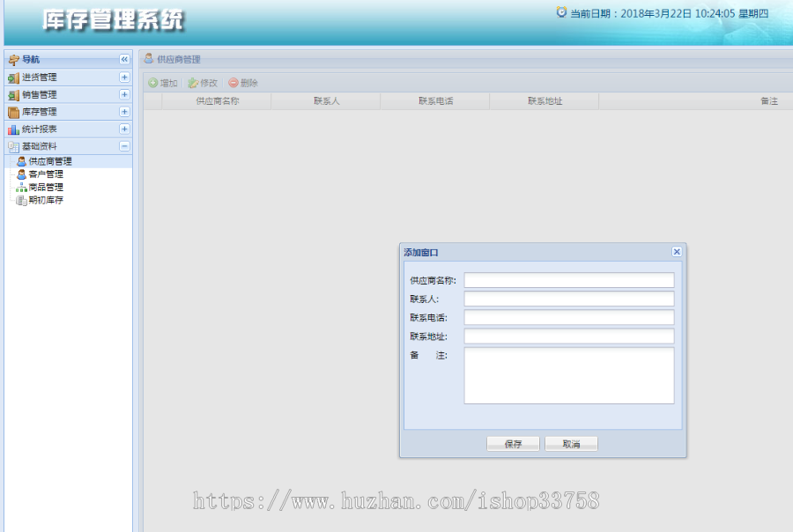This screenshot has width=793, height=532.
Task: Expand the 统计报表 section
Action: coord(124,129)
